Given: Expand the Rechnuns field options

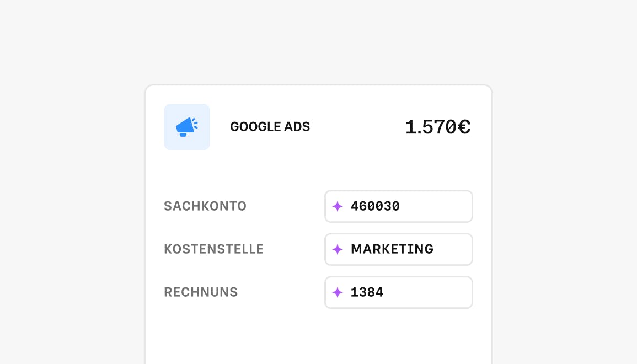Looking at the screenshot, I should tap(398, 292).
